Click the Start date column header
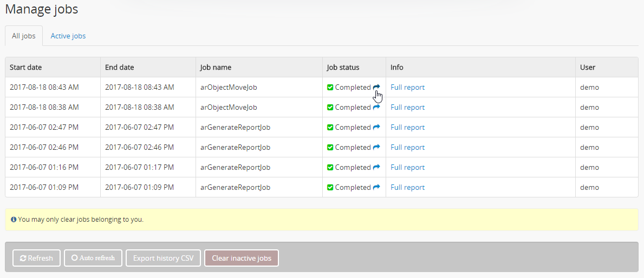Screen dimensions: 644x278 (25, 67)
